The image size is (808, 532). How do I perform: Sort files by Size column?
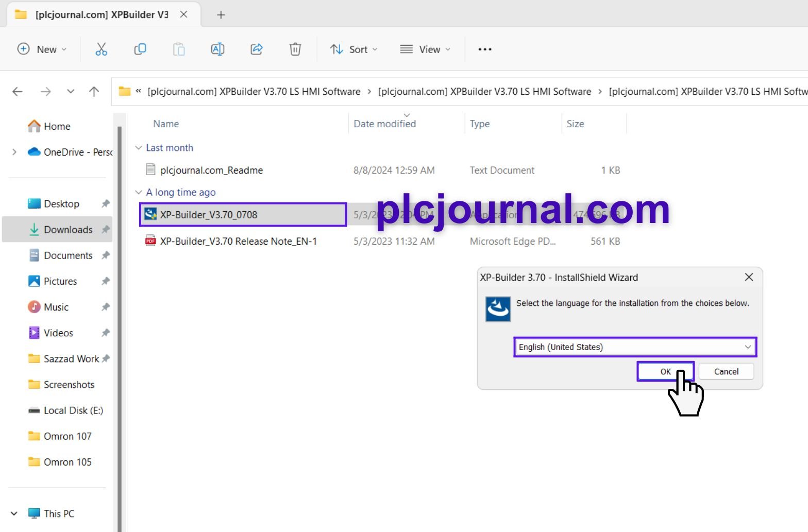pos(575,124)
